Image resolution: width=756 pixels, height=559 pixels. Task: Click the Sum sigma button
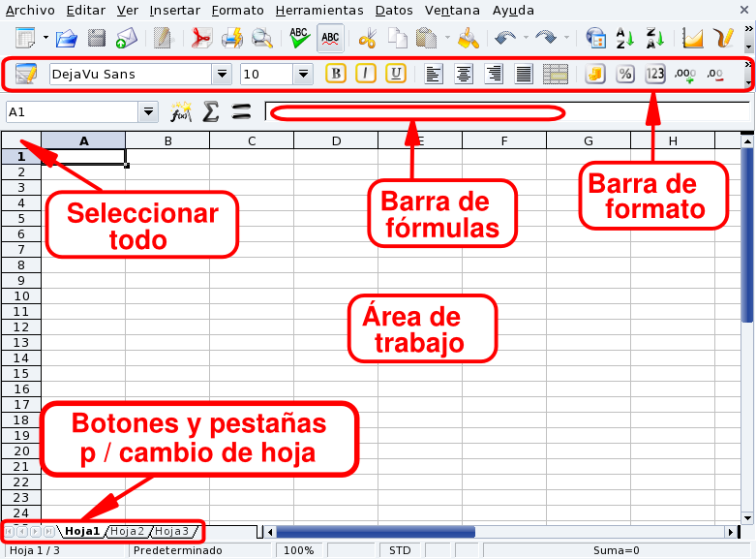tap(211, 112)
